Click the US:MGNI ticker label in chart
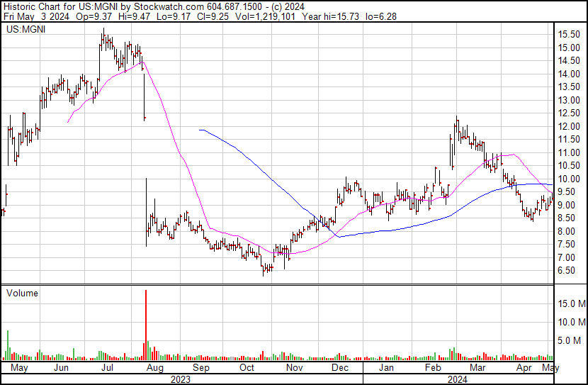The width and height of the screenshot is (588, 385). point(26,30)
